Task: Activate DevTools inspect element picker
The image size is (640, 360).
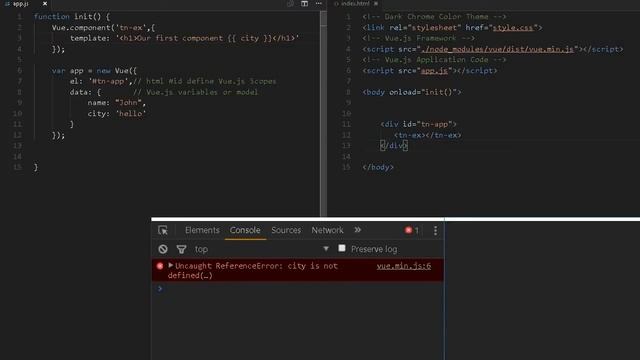Action: [x=163, y=230]
